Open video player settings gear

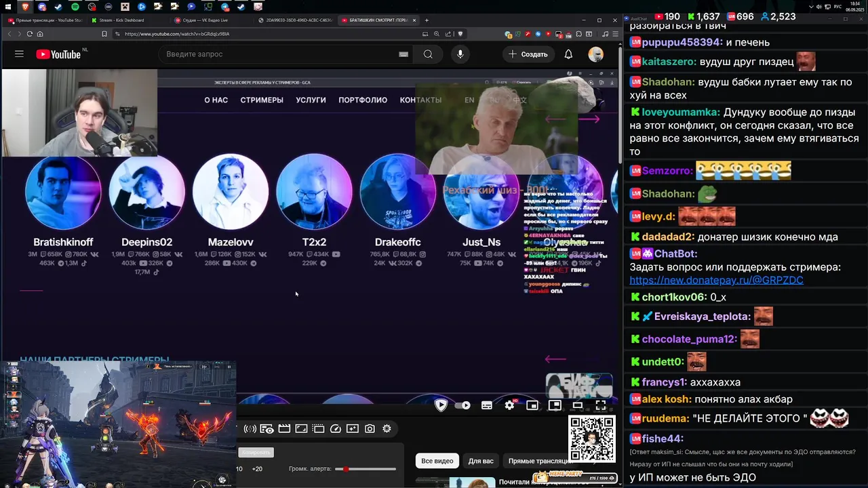click(x=509, y=405)
